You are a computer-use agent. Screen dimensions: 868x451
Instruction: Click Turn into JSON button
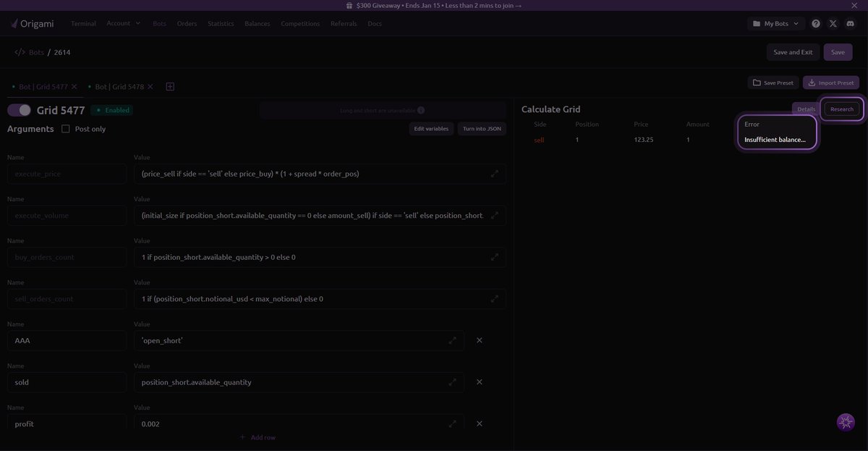tap(482, 129)
